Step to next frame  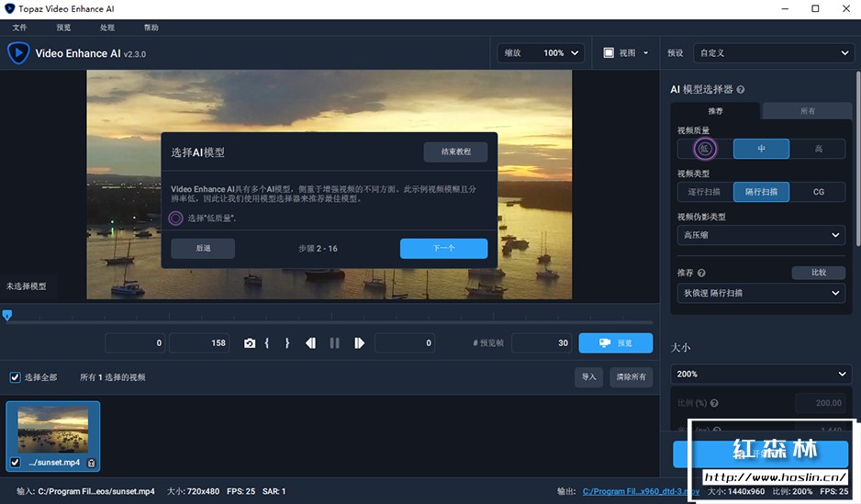(x=359, y=343)
